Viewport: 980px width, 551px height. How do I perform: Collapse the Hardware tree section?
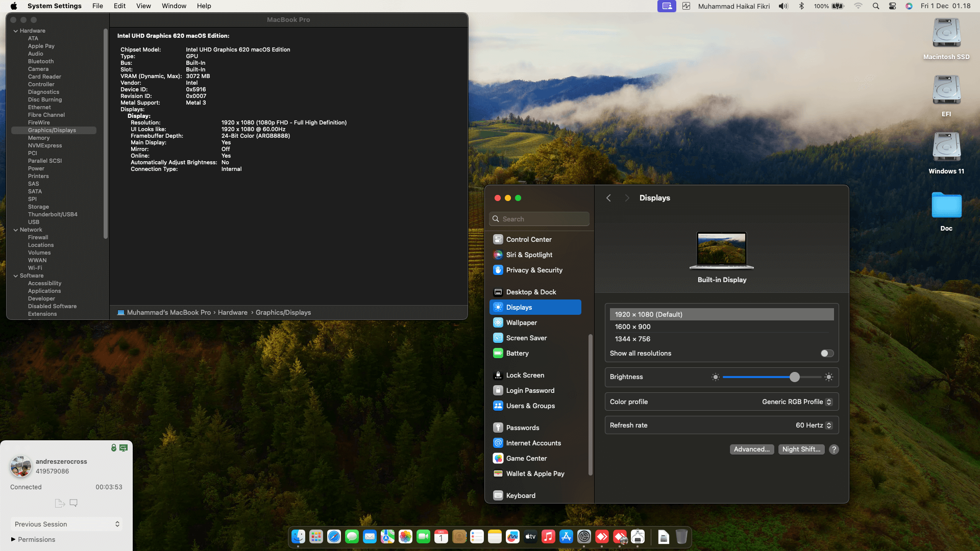click(16, 31)
